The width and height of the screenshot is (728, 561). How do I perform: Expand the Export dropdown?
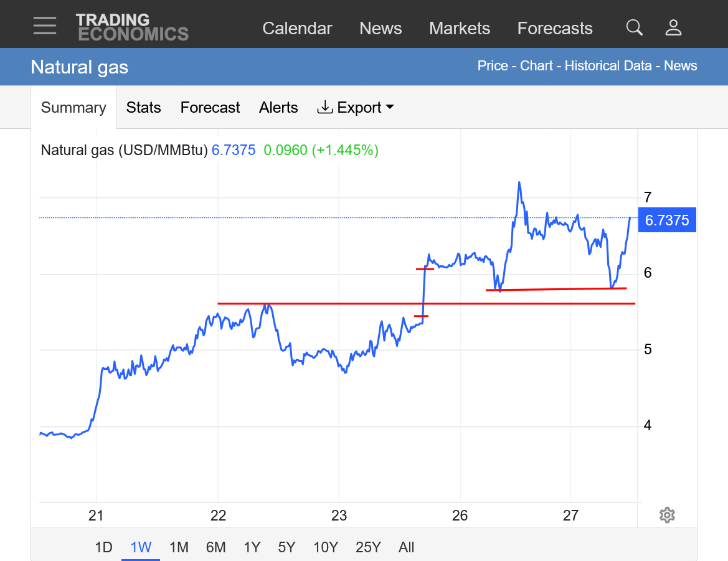(356, 108)
